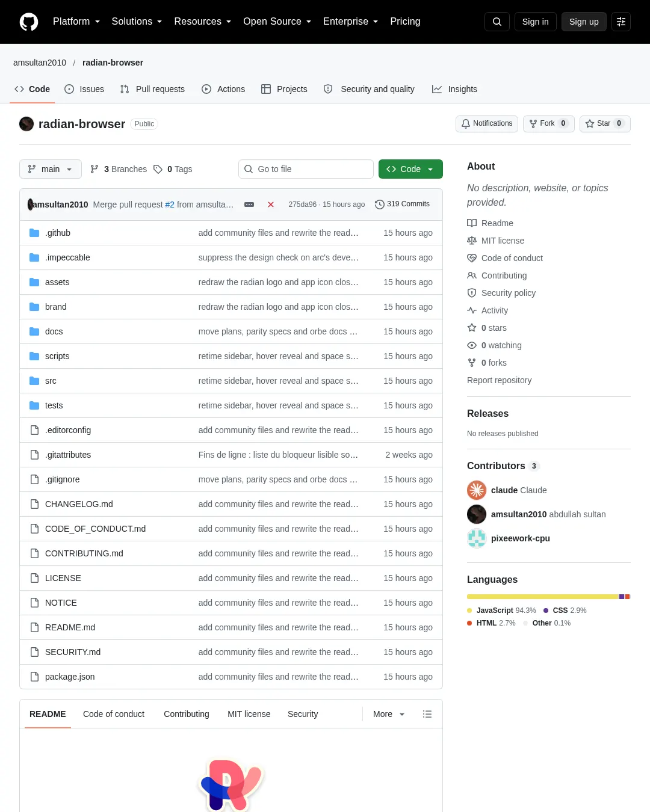This screenshot has width=650, height=812.
Task: Expand the Solutions menu
Action: [137, 22]
